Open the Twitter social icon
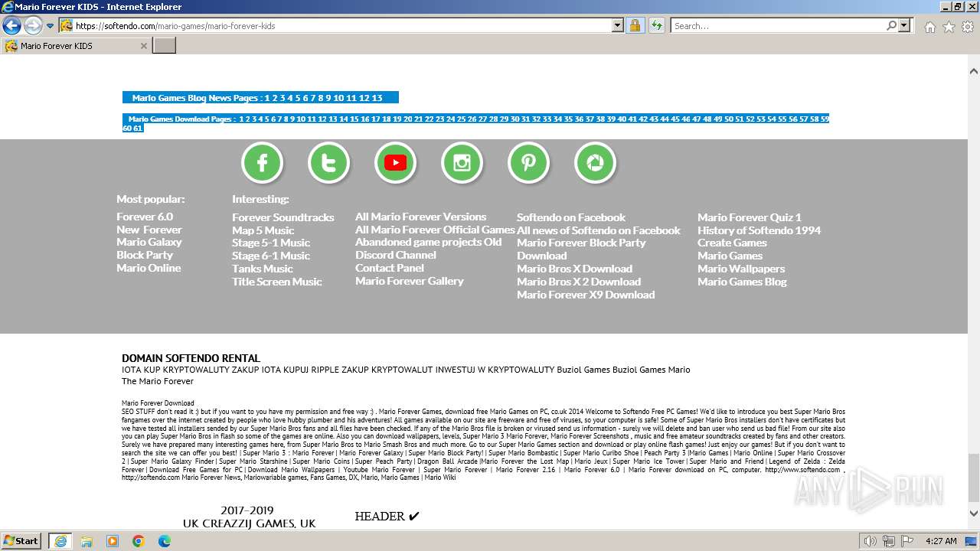 (x=329, y=163)
